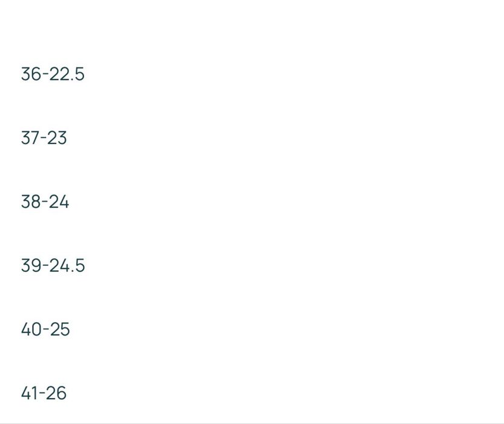Select the option with 26 foot length

coord(44,393)
